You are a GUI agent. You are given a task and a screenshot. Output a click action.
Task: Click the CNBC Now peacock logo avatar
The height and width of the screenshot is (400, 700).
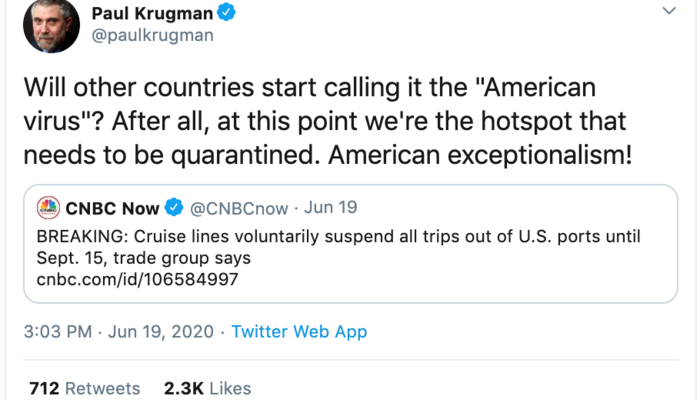(x=47, y=209)
